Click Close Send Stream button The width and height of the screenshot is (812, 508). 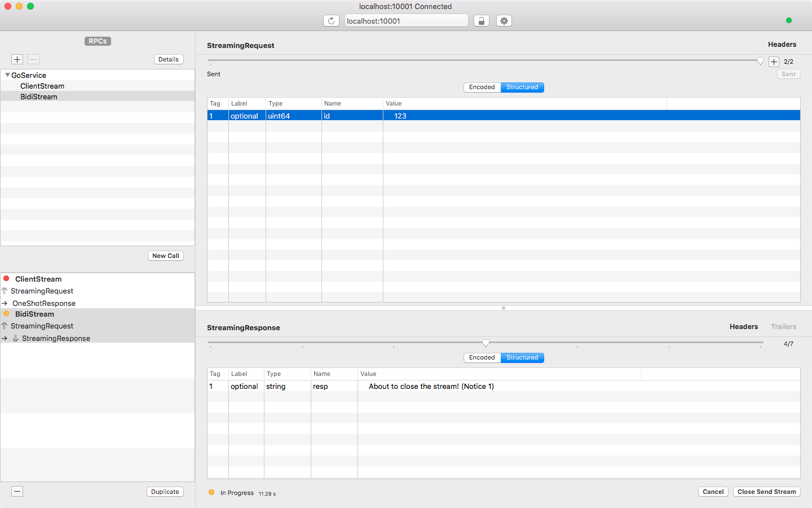[767, 492]
